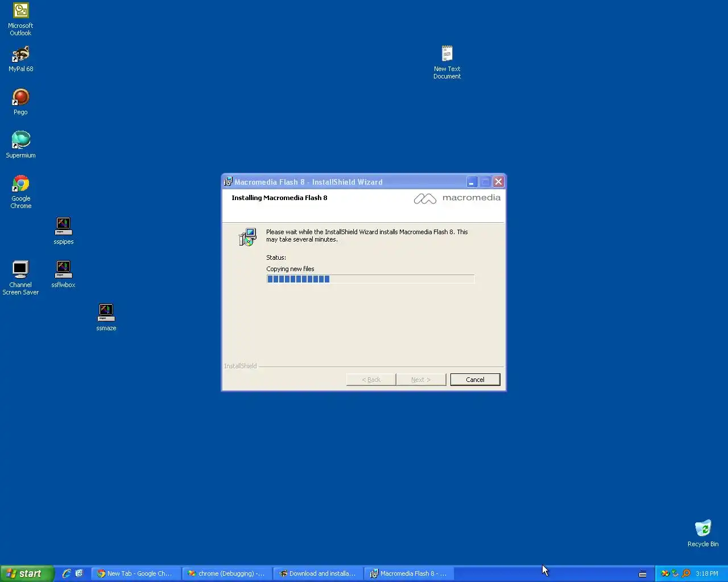Click the Macromedia logo in the wizard header
Image resolution: width=728 pixels, height=582 pixels.
[457, 198]
